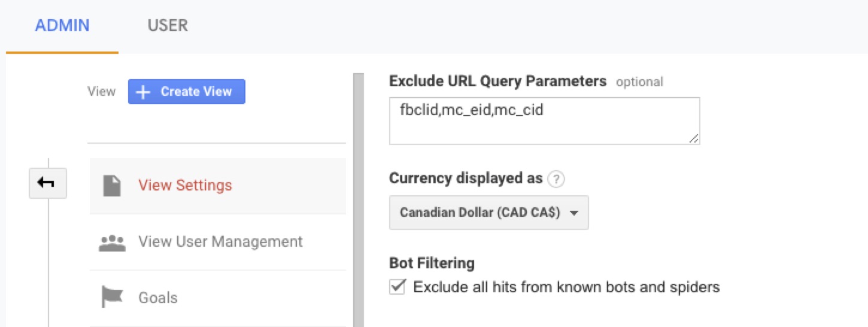Screen dimensions: 868x327
Task: Click the currency dropdown caret arrow
Action: [x=574, y=213]
